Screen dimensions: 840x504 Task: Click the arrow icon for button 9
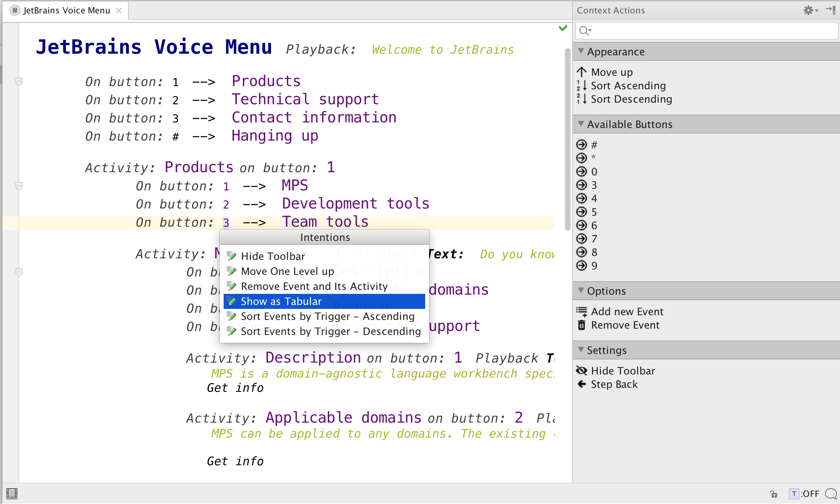click(582, 265)
